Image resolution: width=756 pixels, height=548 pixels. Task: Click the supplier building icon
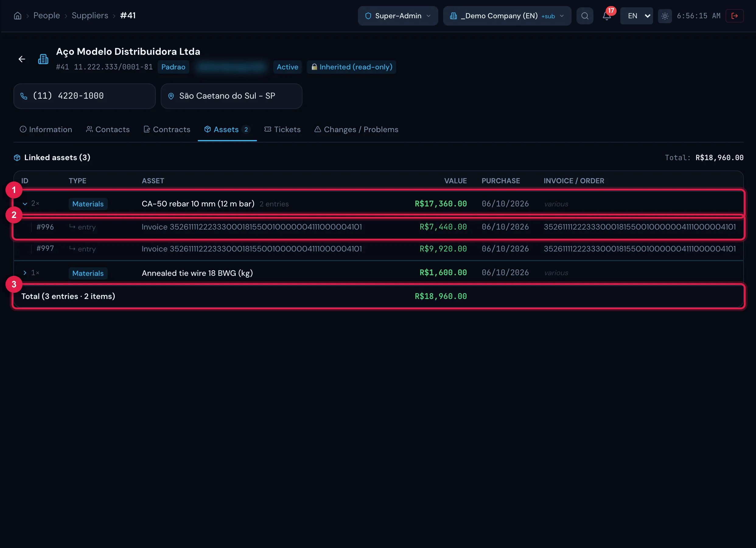[x=43, y=59]
